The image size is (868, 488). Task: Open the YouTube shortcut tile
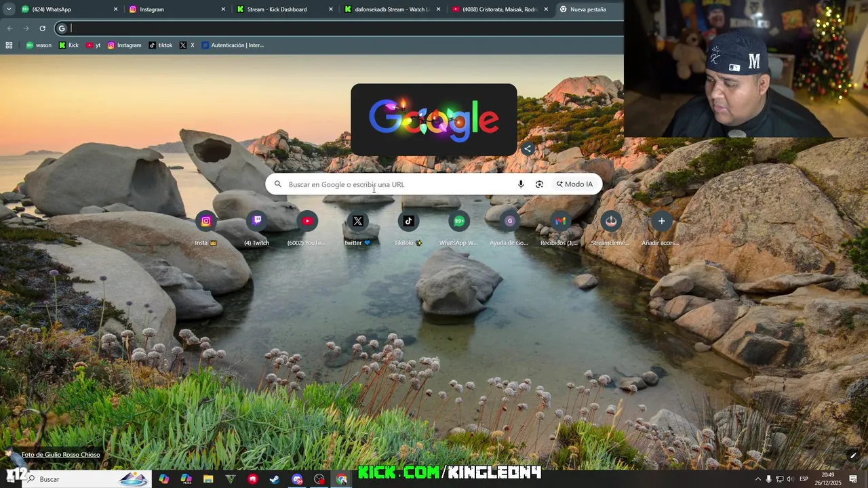tap(307, 228)
